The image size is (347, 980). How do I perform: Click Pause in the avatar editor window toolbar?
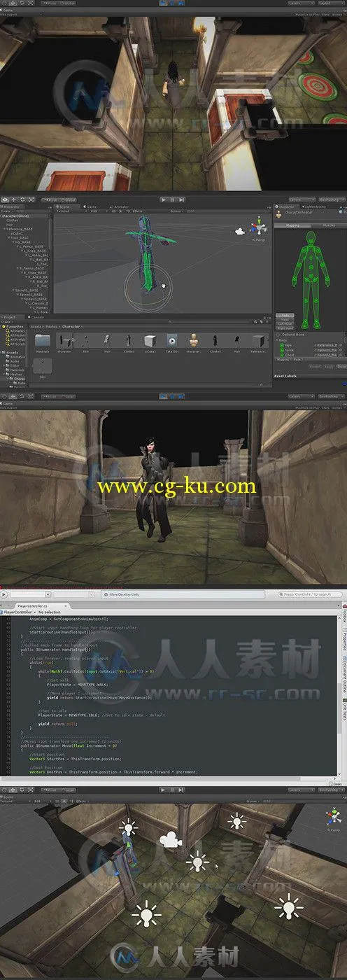coord(173,199)
